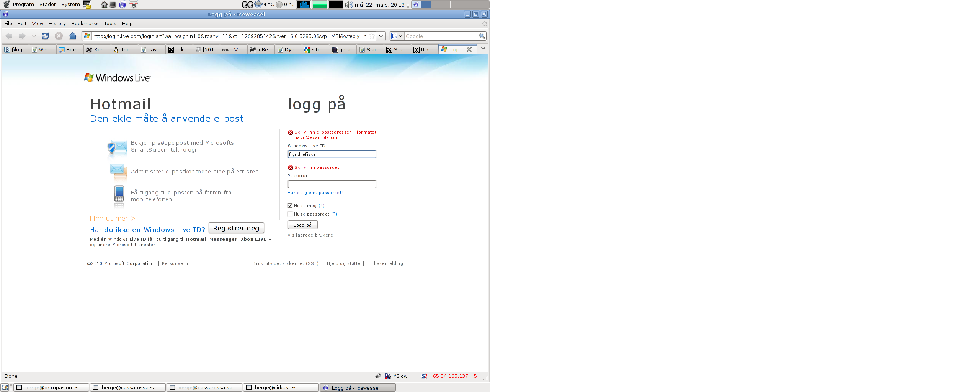Viewport: 980px width, 392px height.
Task: Click the Back navigation arrow
Action: point(9,36)
